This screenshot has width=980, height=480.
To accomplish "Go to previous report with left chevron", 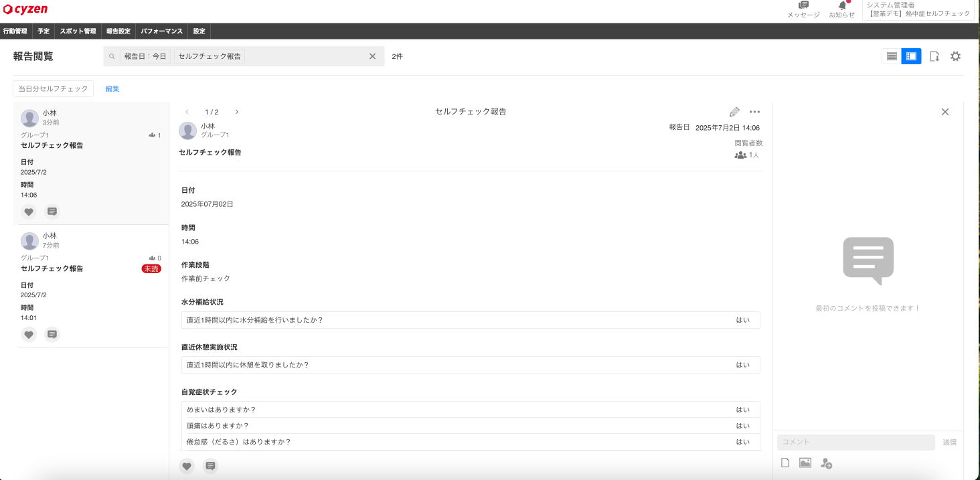I will click(187, 112).
